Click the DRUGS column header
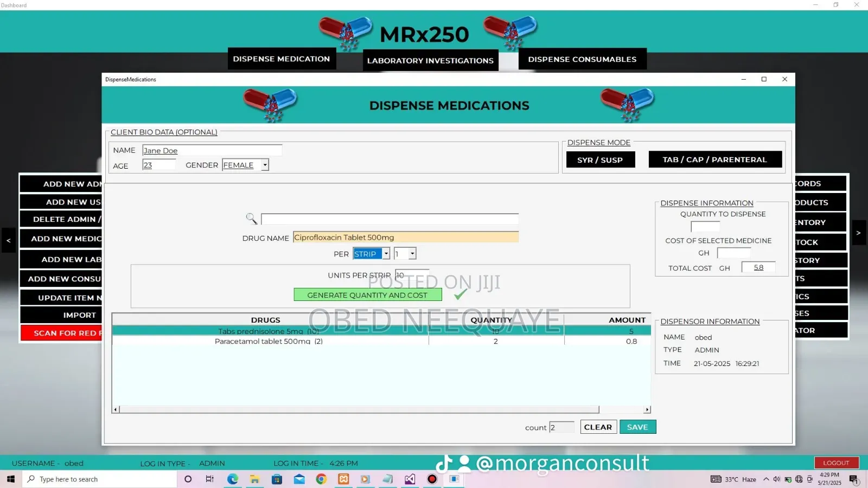This screenshot has height=488, width=868. point(266,320)
